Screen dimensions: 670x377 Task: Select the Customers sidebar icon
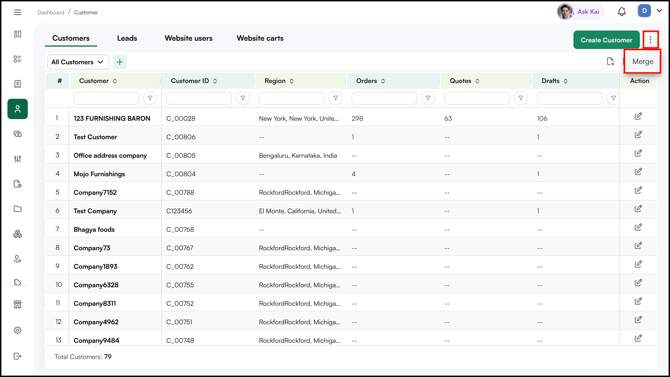[18, 109]
